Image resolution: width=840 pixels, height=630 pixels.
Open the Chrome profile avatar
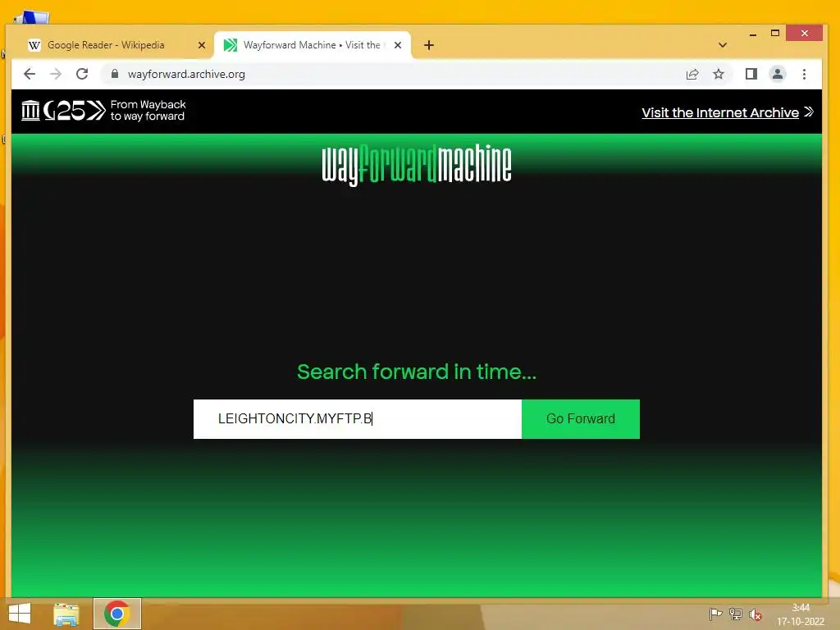[x=778, y=74]
